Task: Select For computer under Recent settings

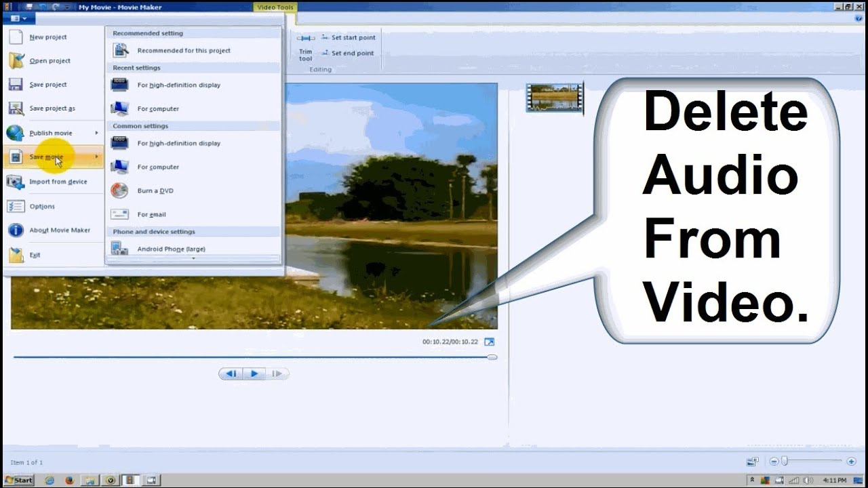Action: [x=193, y=108]
